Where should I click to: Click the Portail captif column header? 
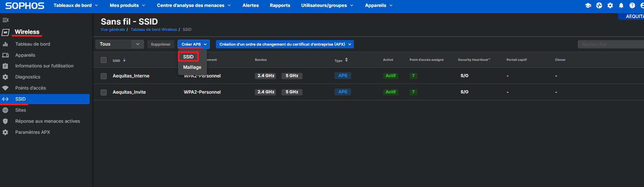click(516, 60)
